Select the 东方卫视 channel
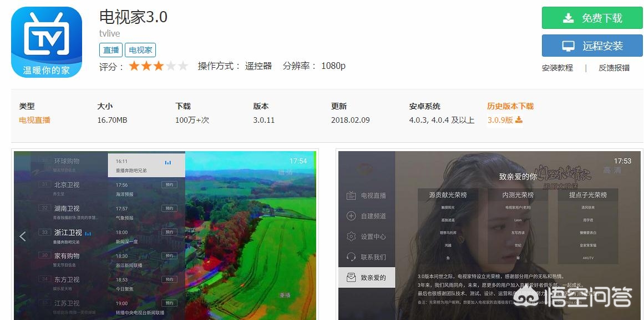644x320 pixels. tap(67, 279)
